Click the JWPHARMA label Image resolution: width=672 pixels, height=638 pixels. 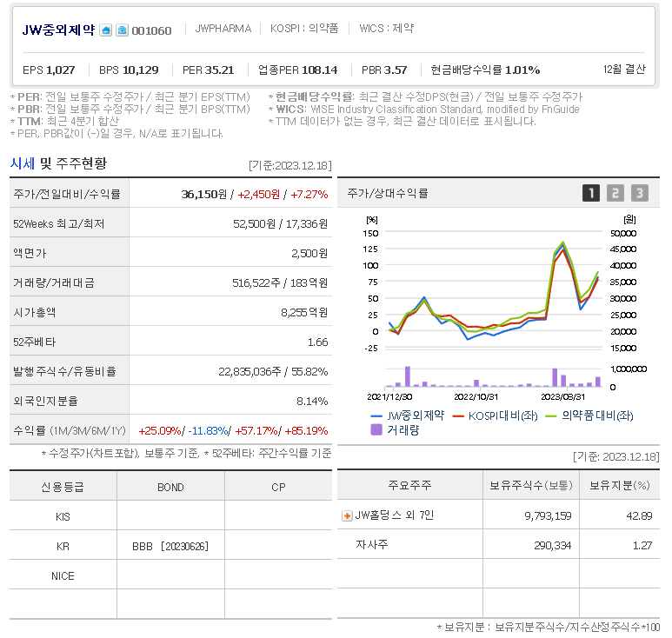pyautogui.click(x=223, y=29)
